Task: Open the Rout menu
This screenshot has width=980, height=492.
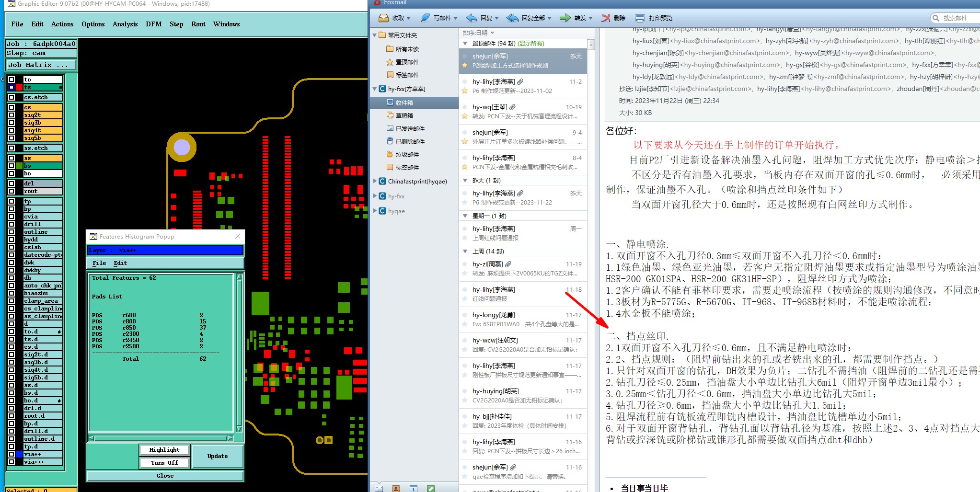Action: (x=198, y=24)
